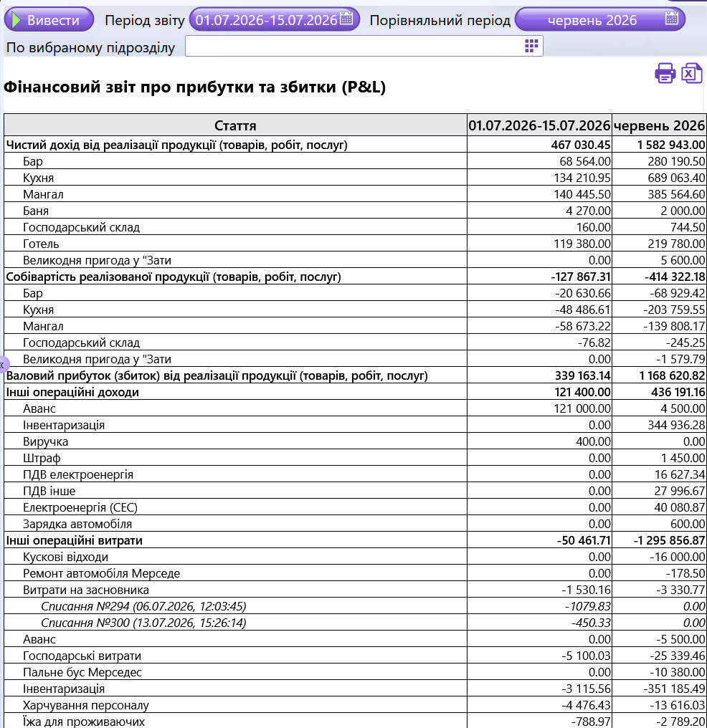Image resolution: width=707 pixels, height=728 pixels.
Task: Select Кухня row with 134 210.95
Action: pyautogui.click(x=355, y=178)
